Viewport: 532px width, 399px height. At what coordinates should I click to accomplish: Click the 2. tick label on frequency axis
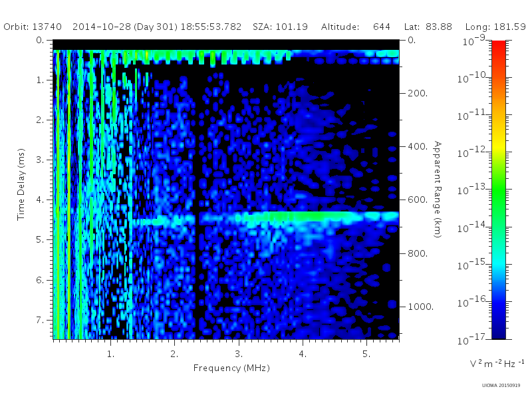pyautogui.click(x=174, y=354)
